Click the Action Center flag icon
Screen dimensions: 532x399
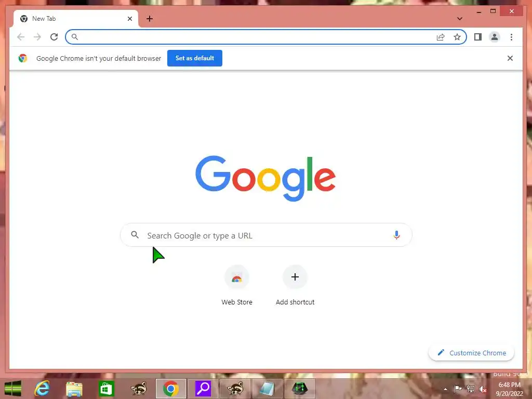(458, 389)
